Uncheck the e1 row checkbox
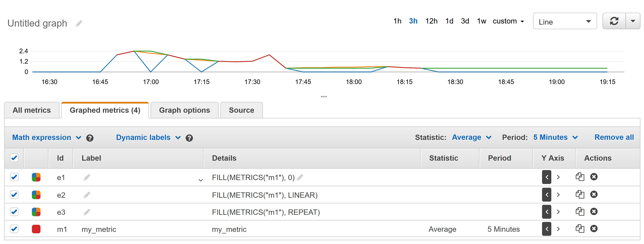This screenshot has height=244, width=644. point(14,177)
